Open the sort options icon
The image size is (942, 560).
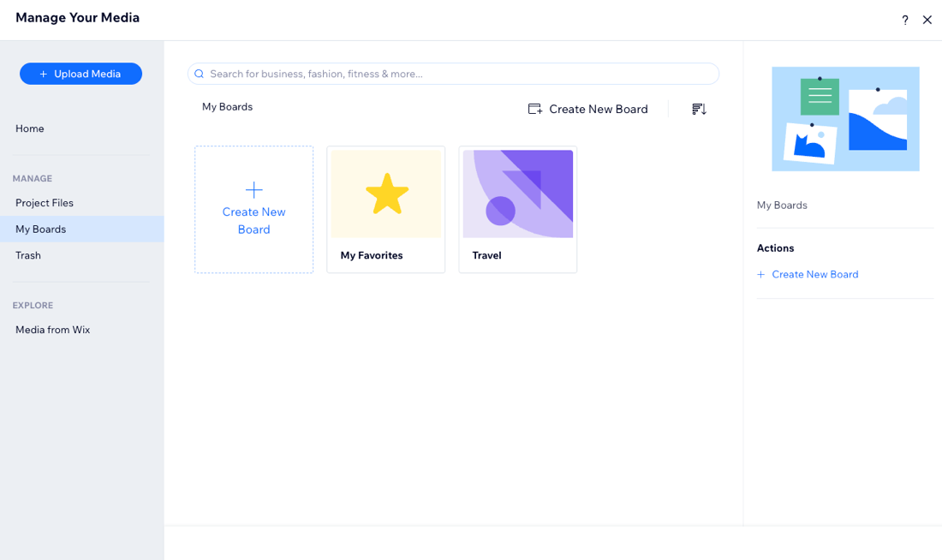pyautogui.click(x=698, y=109)
